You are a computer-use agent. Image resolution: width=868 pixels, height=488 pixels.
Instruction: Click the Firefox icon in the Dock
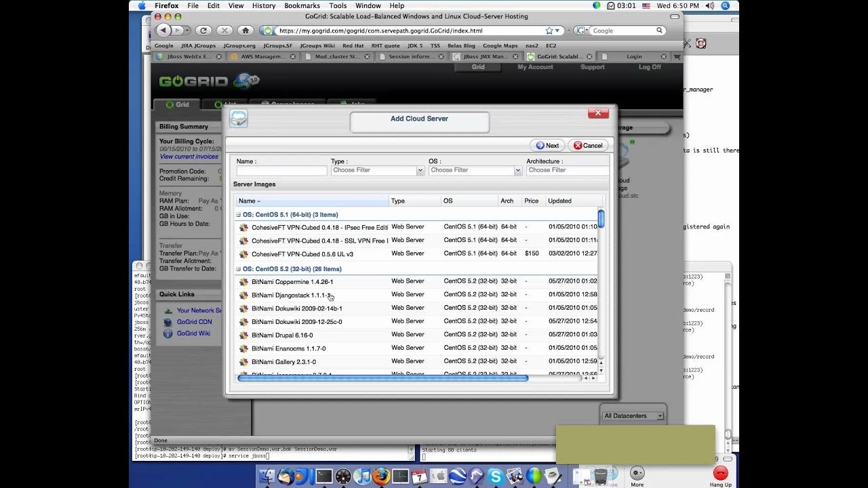click(382, 476)
